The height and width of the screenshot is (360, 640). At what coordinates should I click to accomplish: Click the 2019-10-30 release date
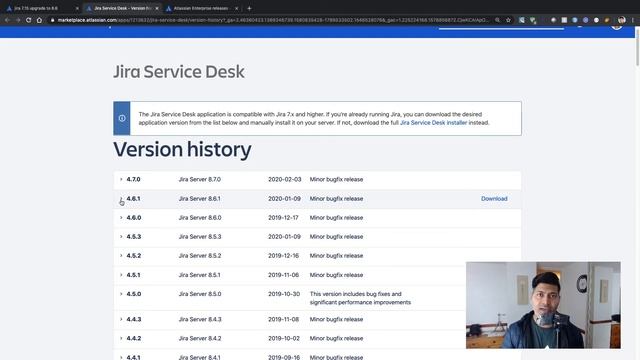click(284, 294)
